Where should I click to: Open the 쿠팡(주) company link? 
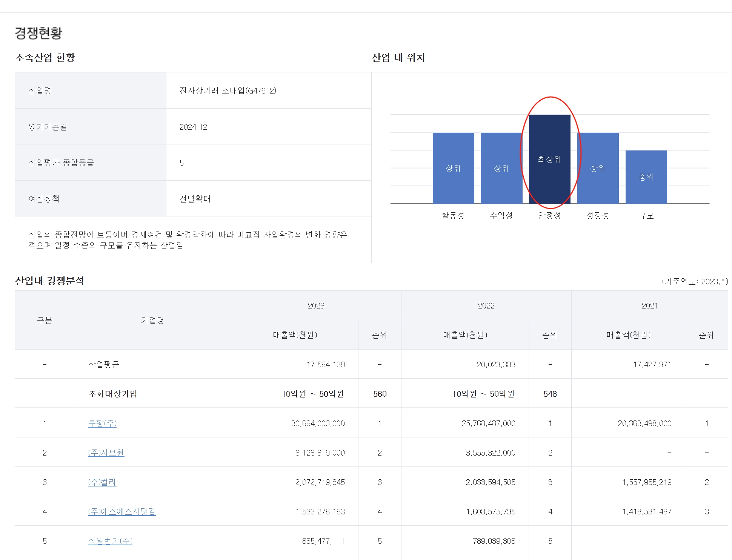point(102,423)
